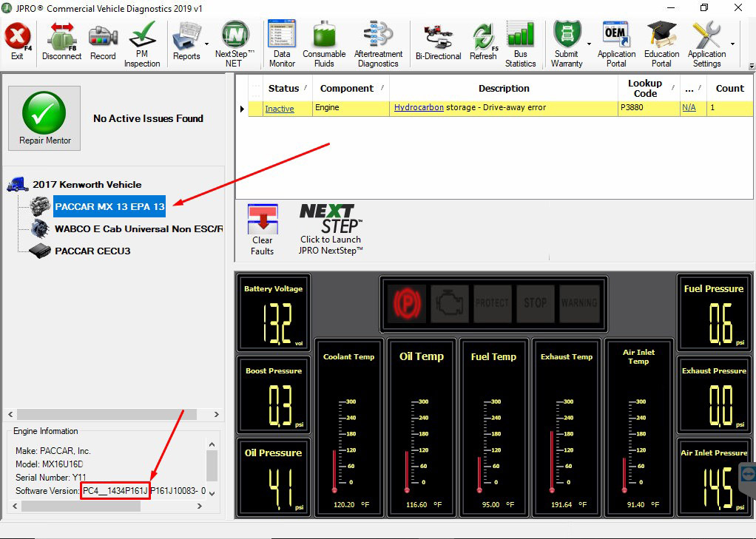This screenshot has height=539, width=756.
Task: Open Bi-Directional tests
Action: (x=438, y=44)
